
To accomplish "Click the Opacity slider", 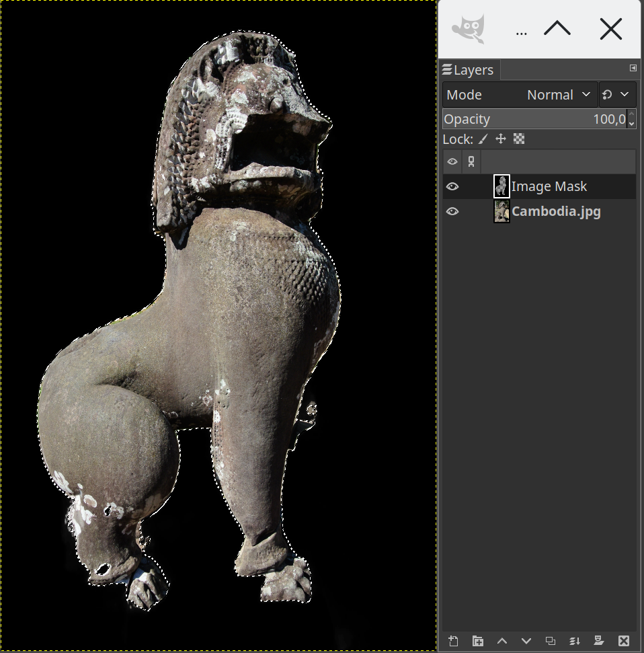I will [x=534, y=119].
